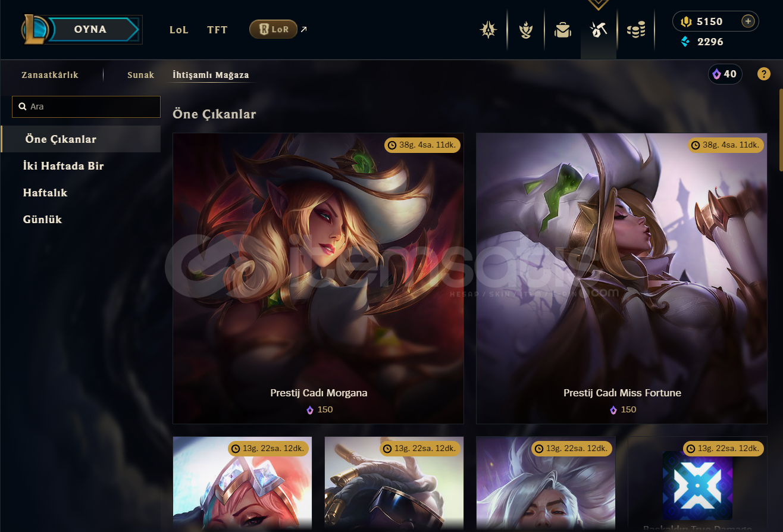Click the vertical scrollbar on the right
Image resolution: width=783 pixels, height=532 pixels.
point(780,130)
